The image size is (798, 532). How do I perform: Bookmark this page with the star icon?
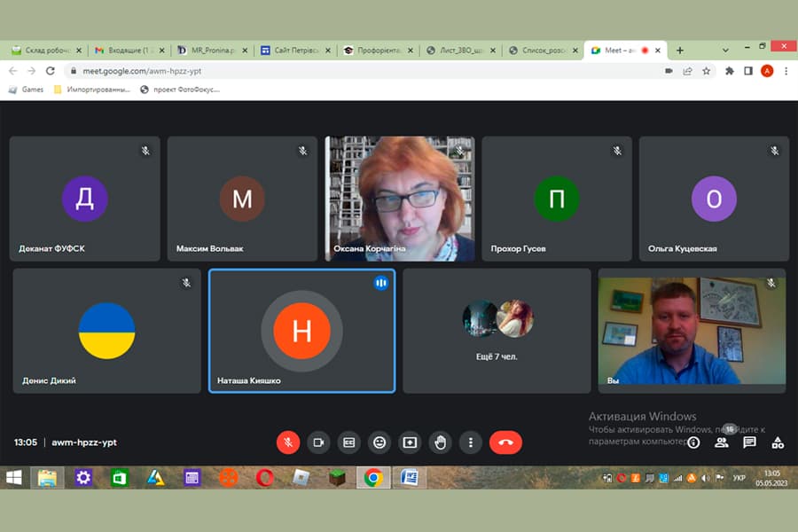(x=707, y=71)
